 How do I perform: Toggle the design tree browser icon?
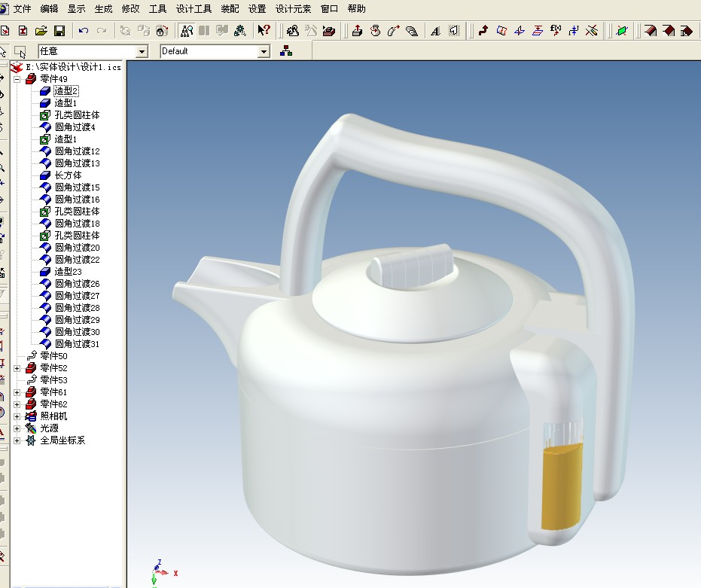(187, 31)
